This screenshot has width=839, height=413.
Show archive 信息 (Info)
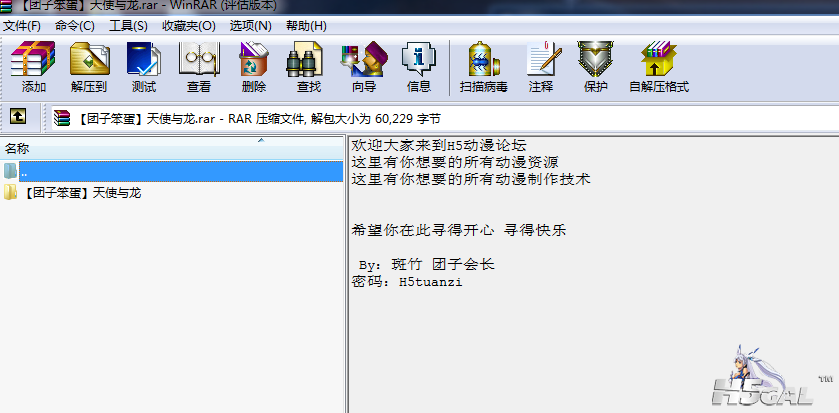tap(419, 66)
